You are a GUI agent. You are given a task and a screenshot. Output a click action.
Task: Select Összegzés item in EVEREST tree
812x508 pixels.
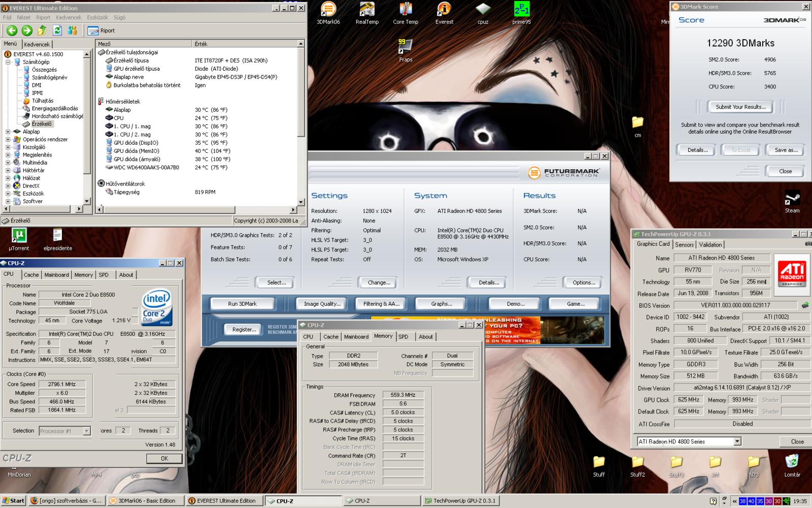coord(44,70)
